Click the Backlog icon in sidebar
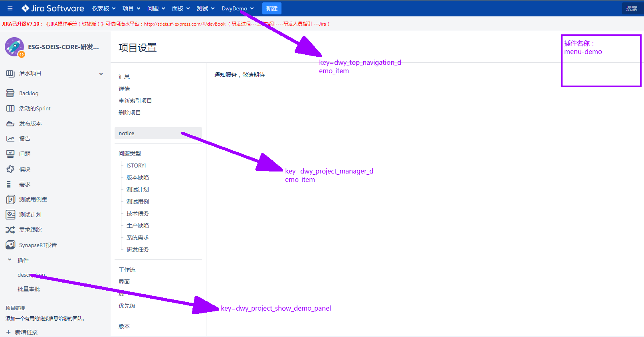This screenshot has width=644, height=337. tap(10, 93)
